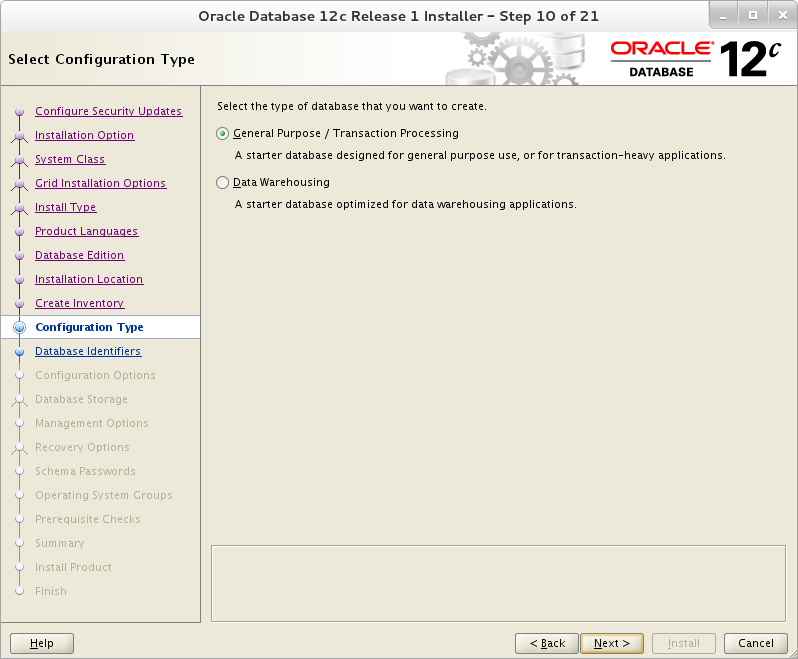The width and height of the screenshot is (798, 659).
Task: Return to the Install Type step
Action: [65, 207]
